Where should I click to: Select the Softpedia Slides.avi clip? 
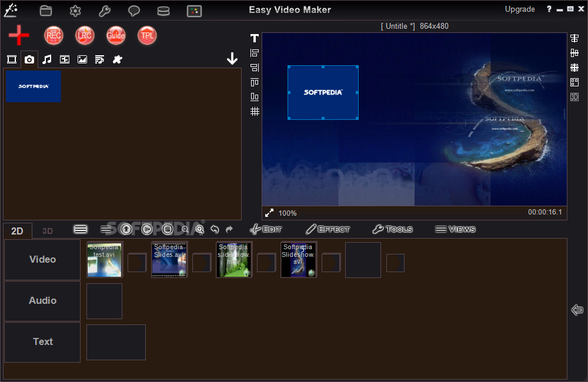point(169,260)
